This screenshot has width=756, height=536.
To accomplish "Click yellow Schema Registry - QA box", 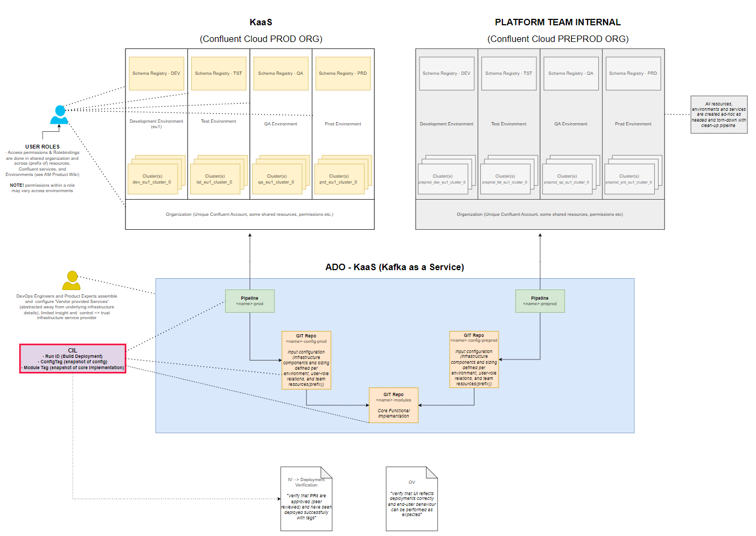I will (x=281, y=74).
